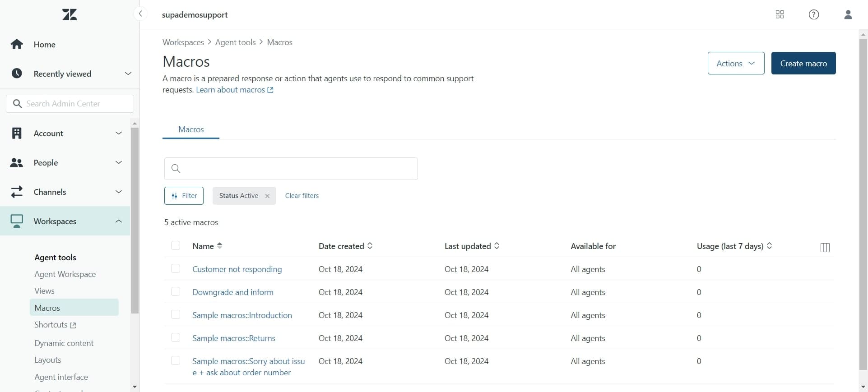
Task: Check the Sample macros::Returns row checkbox
Action: (x=176, y=337)
